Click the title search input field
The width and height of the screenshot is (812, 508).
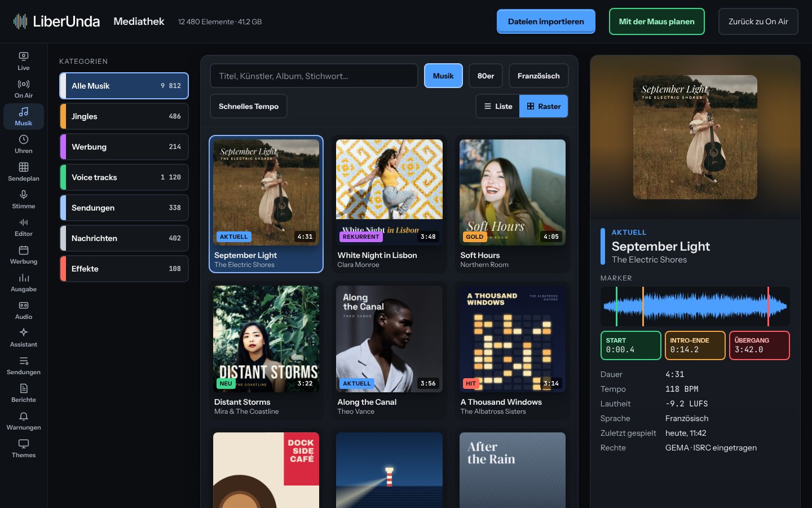coord(314,76)
